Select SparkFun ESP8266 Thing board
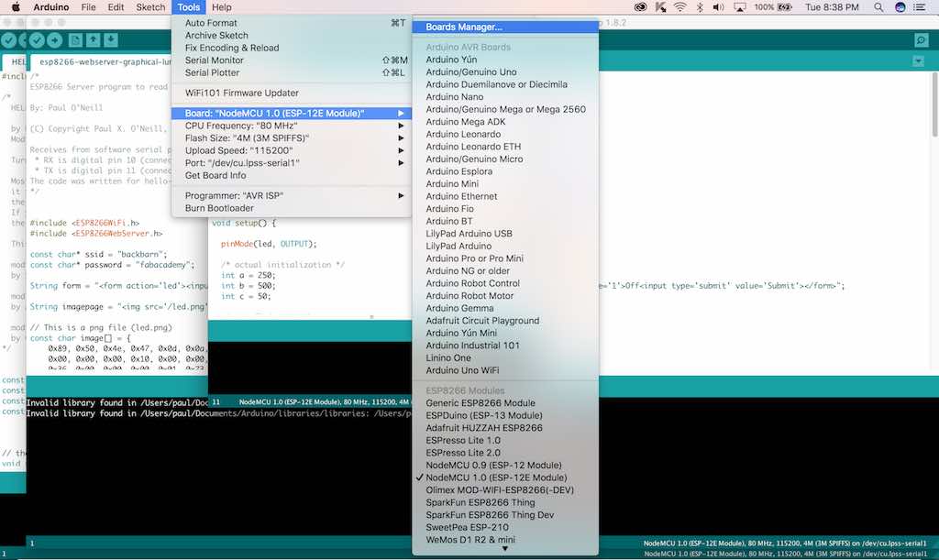Viewport: 939px width, 560px height. click(505, 502)
